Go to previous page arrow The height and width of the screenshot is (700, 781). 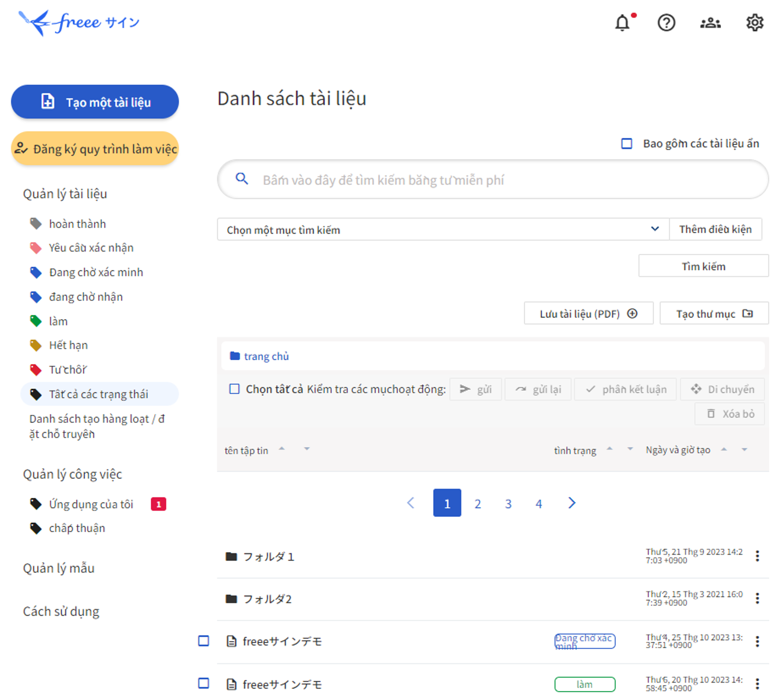pos(411,503)
